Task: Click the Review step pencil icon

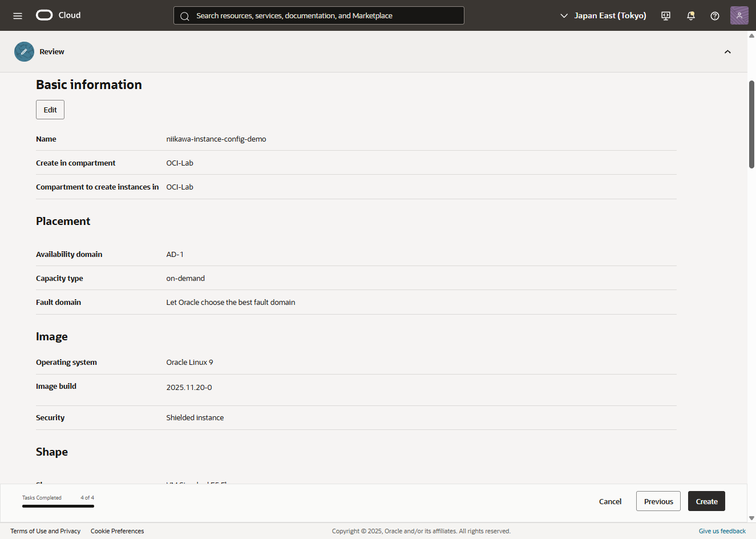Action: pos(24,51)
